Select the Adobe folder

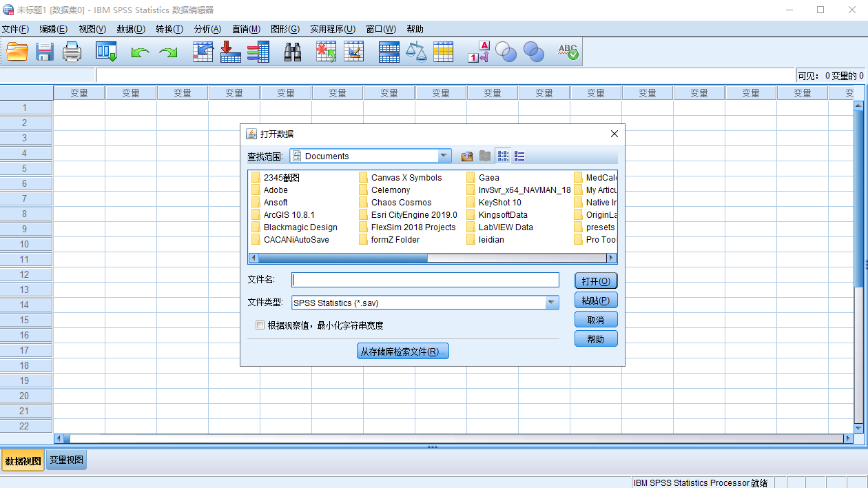click(x=269, y=190)
